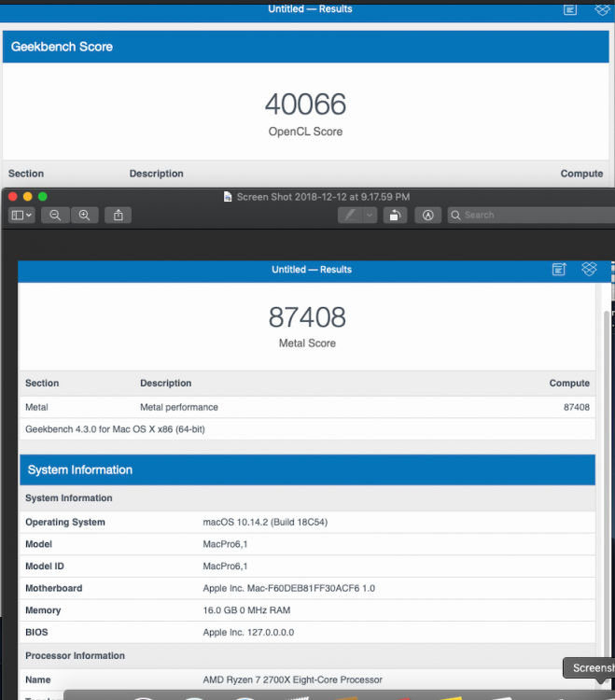Click the Geekbench Score header
Image resolution: width=615 pixels, height=700 pixels.
coord(306,47)
